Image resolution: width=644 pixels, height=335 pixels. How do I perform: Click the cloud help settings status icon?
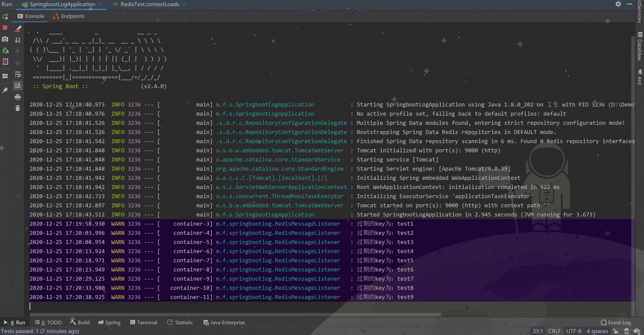pyautogui.click(x=637, y=331)
